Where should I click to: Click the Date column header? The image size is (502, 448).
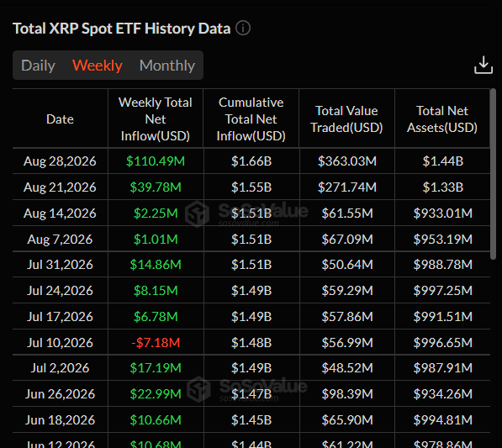[60, 119]
